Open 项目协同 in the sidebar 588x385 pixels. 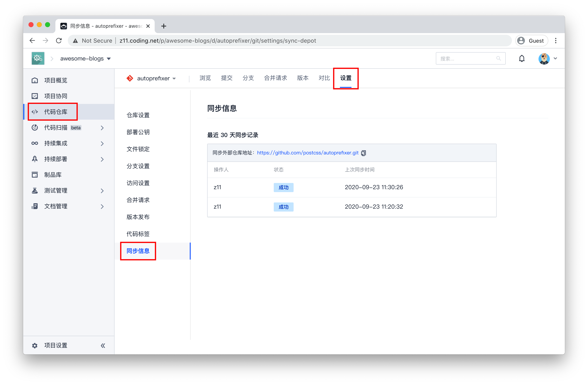56,96
